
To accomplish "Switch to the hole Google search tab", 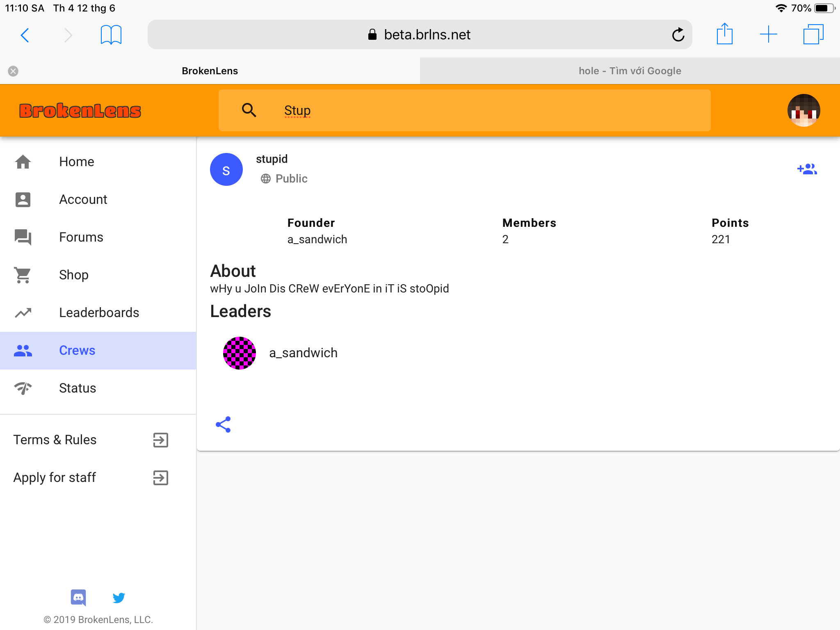I will 630,71.
